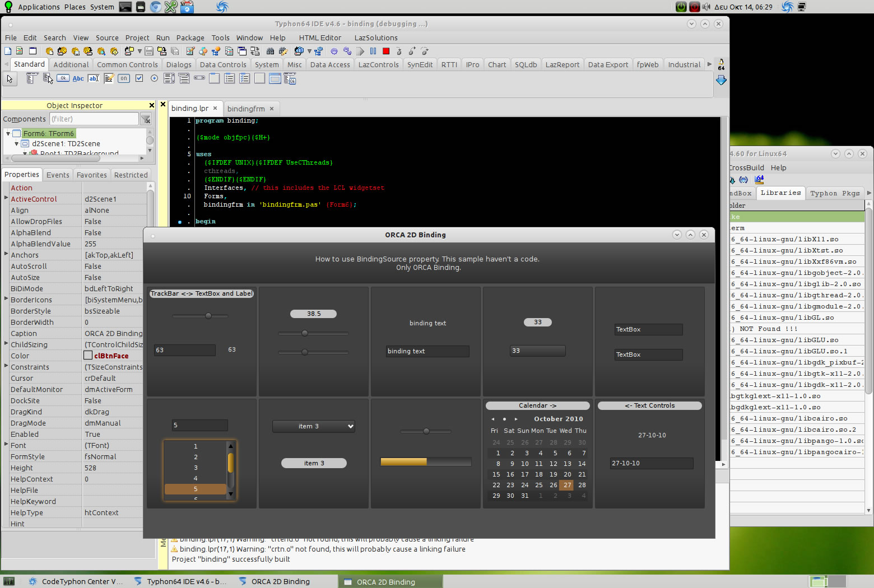The width and height of the screenshot is (874, 588).
Task: Expand the Constraints property
Action: click(6, 366)
